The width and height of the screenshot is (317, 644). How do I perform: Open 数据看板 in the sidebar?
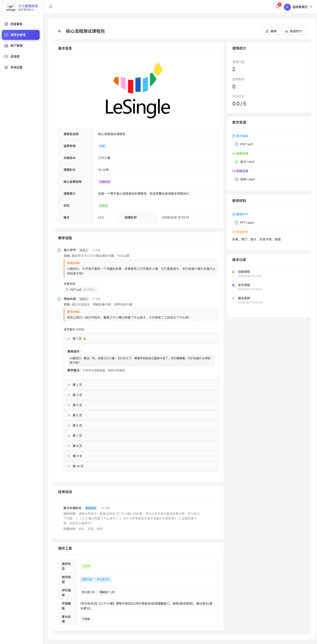tap(16, 24)
